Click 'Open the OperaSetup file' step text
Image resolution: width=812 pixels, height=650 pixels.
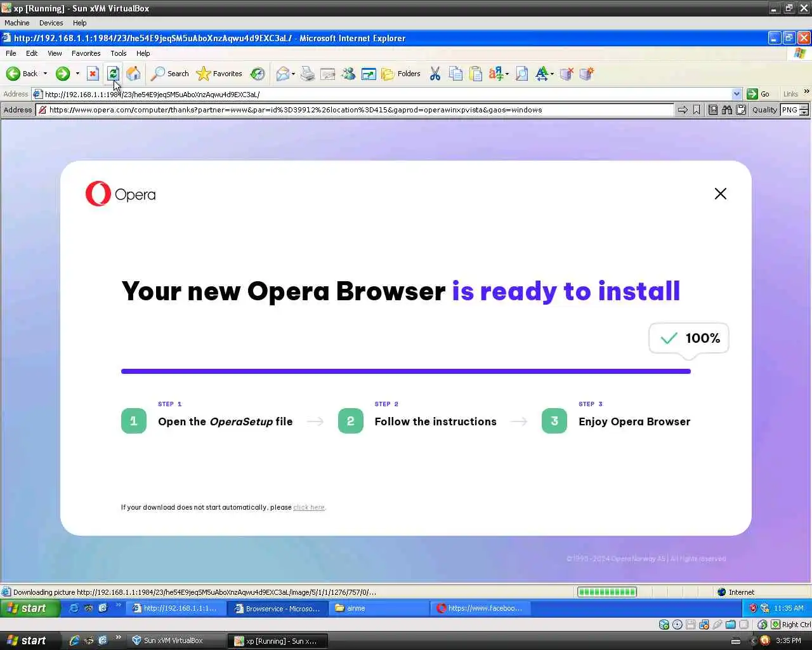pos(225,421)
